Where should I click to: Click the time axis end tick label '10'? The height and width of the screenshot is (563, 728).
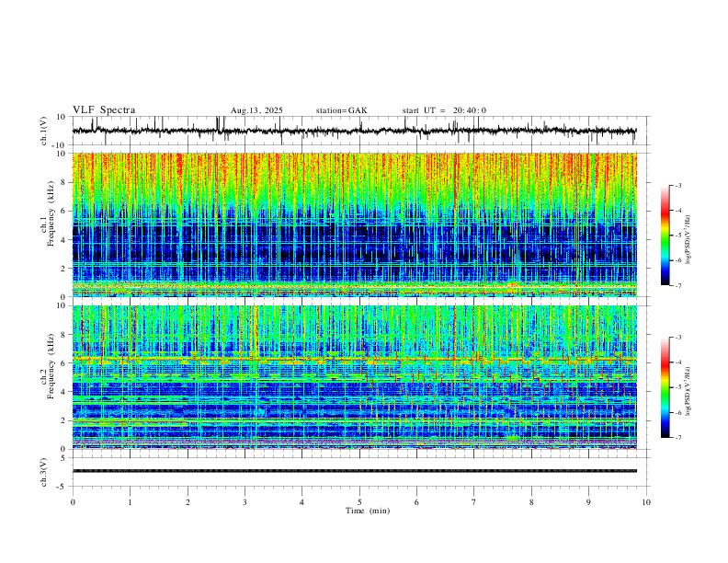click(646, 502)
